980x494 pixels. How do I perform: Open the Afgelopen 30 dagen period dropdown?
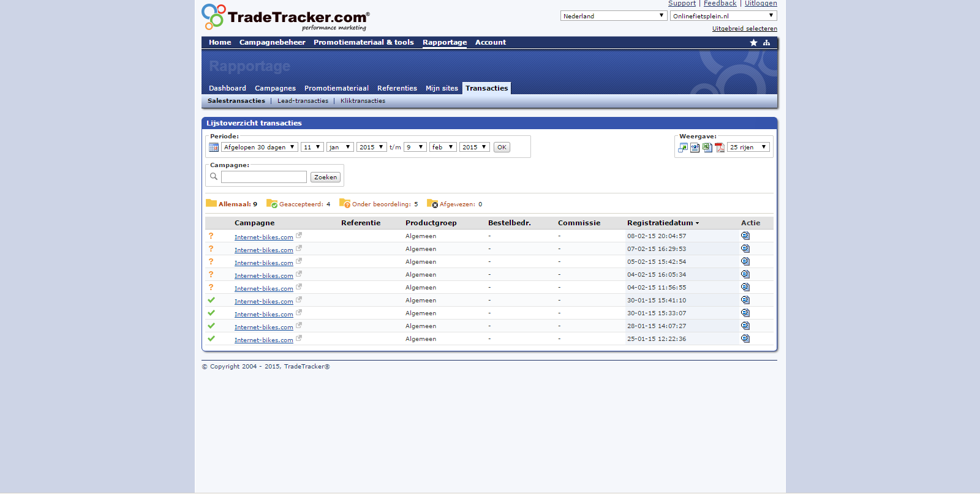(x=260, y=148)
